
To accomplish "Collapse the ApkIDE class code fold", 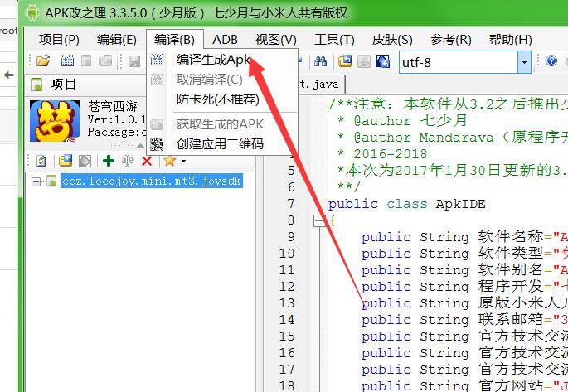I will pyautogui.click(x=318, y=220).
